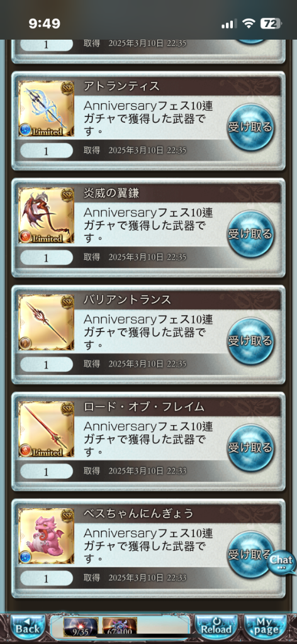Tap the Reload button
The width and height of the screenshot is (297, 644).
pos(216,626)
